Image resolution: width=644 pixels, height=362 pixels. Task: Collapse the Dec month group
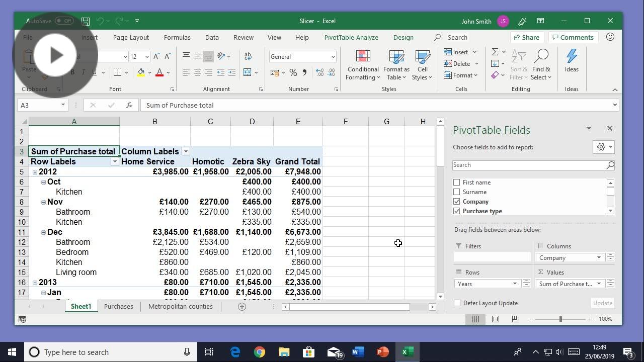click(43, 232)
